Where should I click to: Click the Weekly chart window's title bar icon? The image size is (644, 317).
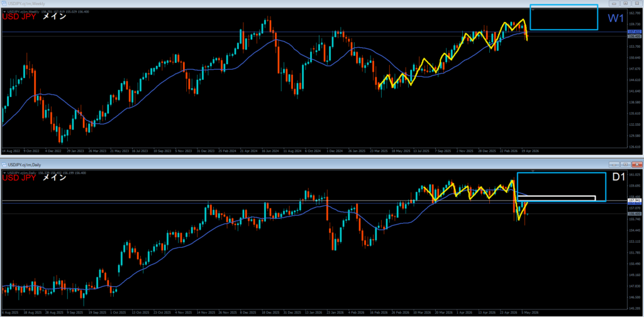click(x=4, y=3)
